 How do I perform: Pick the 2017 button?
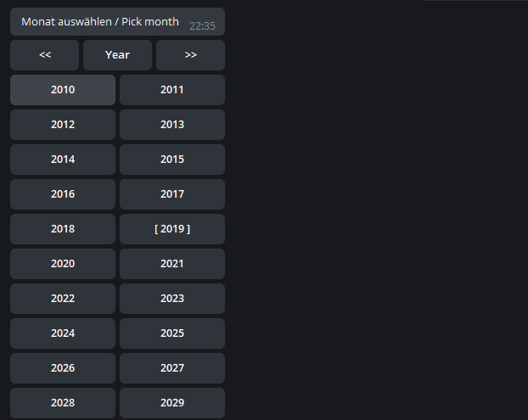(x=172, y=194)
